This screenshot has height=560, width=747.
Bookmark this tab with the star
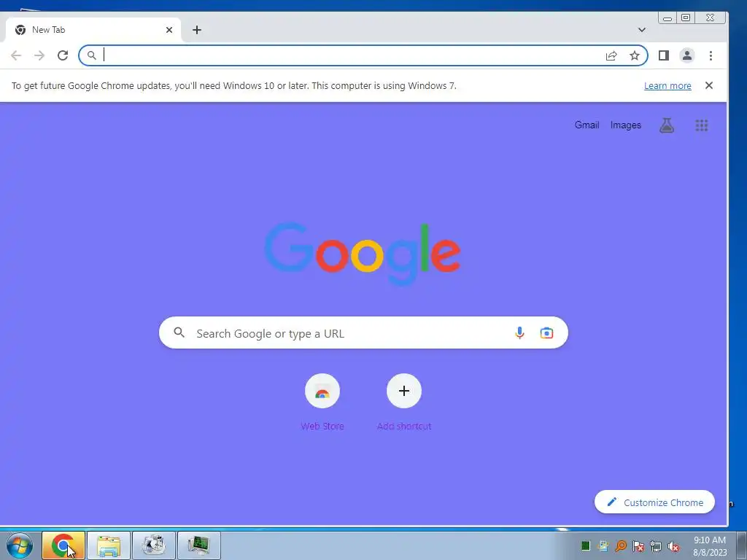click(635, 55)
